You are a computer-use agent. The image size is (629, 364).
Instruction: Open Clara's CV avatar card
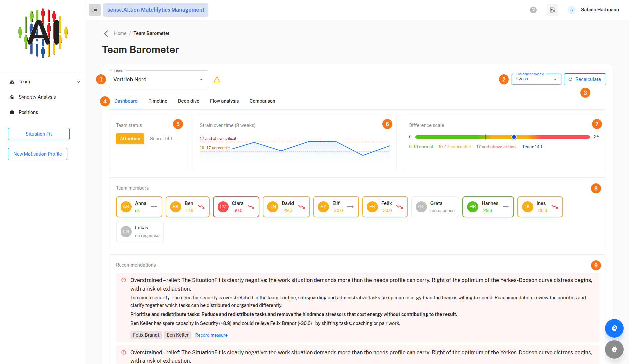coord(236,207)
